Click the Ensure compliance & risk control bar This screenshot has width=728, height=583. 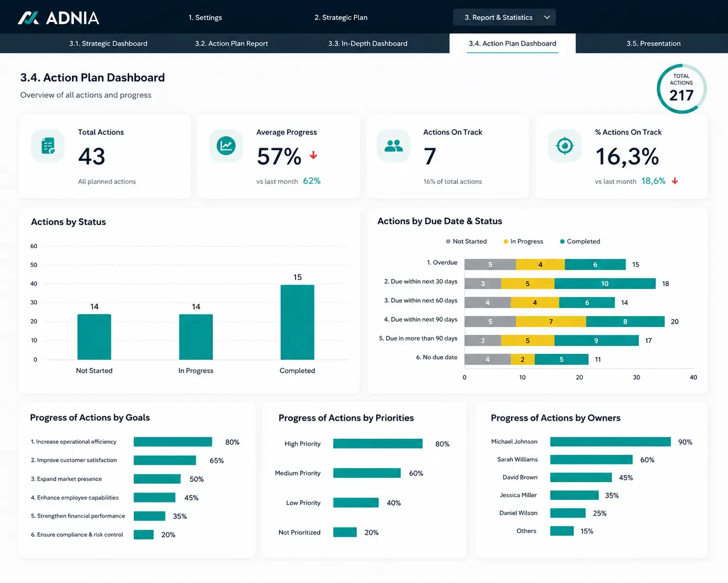pos(144,535)
